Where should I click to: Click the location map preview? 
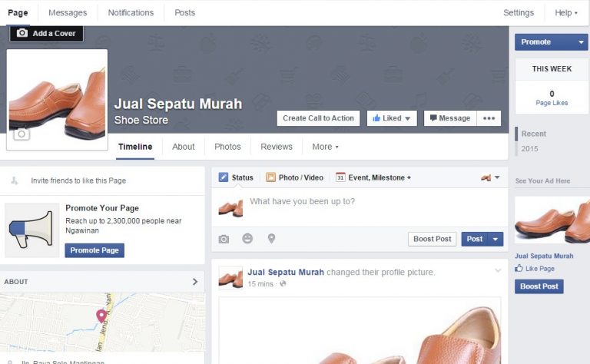point(102,323)
